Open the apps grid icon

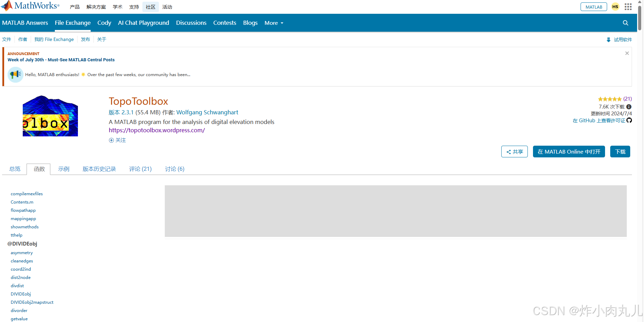628,7
